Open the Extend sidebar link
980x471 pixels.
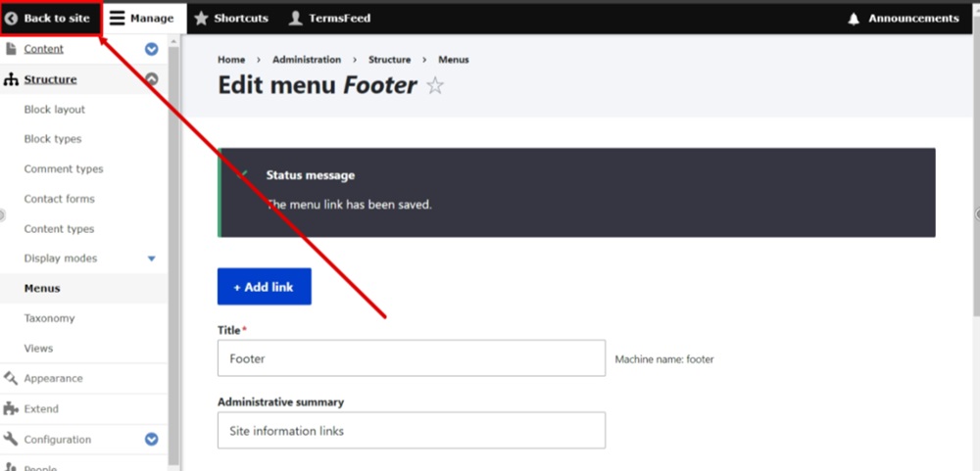pos(41,408)
